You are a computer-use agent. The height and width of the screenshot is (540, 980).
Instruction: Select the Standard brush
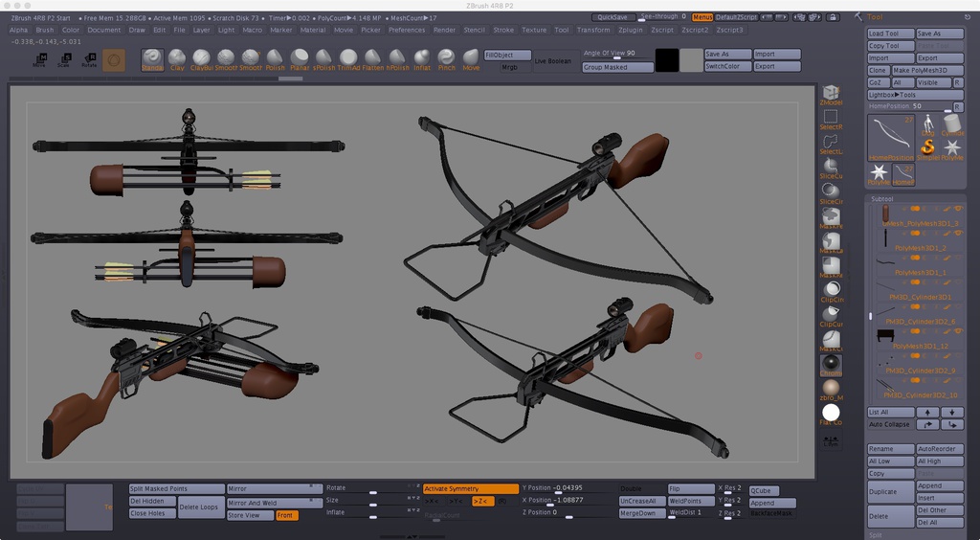coord(152,59)
